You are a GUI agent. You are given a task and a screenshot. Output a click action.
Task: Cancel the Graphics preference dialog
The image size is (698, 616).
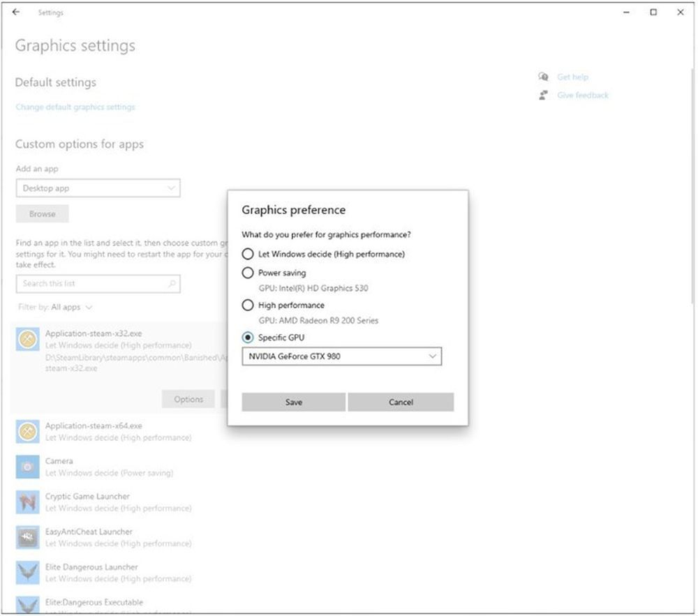(x=401, y=402)
